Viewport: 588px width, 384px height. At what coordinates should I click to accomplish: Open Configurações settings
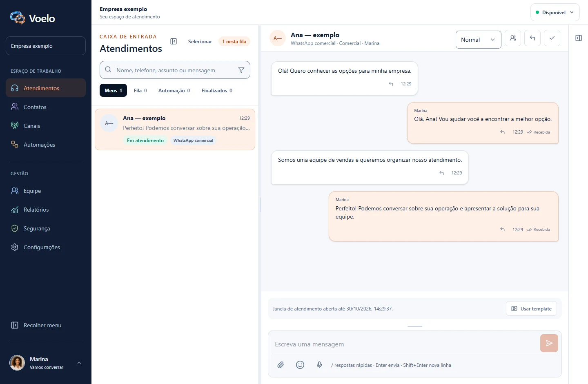click(46, 247)
